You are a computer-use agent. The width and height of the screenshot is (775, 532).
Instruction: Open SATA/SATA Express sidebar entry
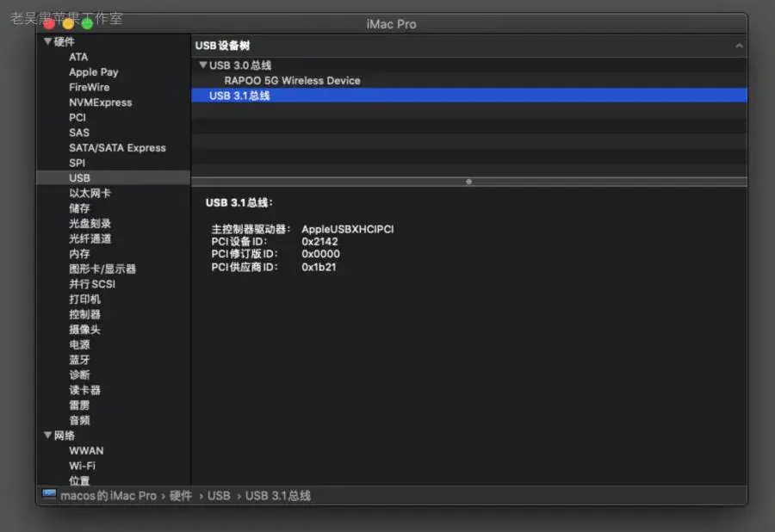tap(117, 148)
